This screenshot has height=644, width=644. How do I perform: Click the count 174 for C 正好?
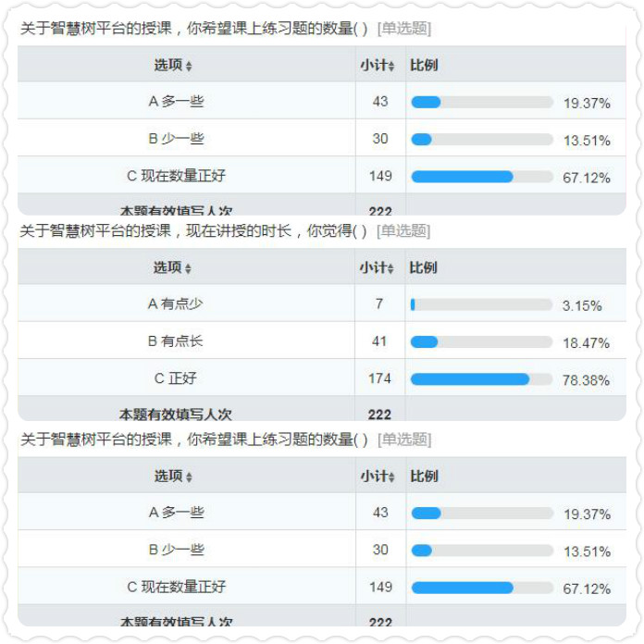pos(379,378)
